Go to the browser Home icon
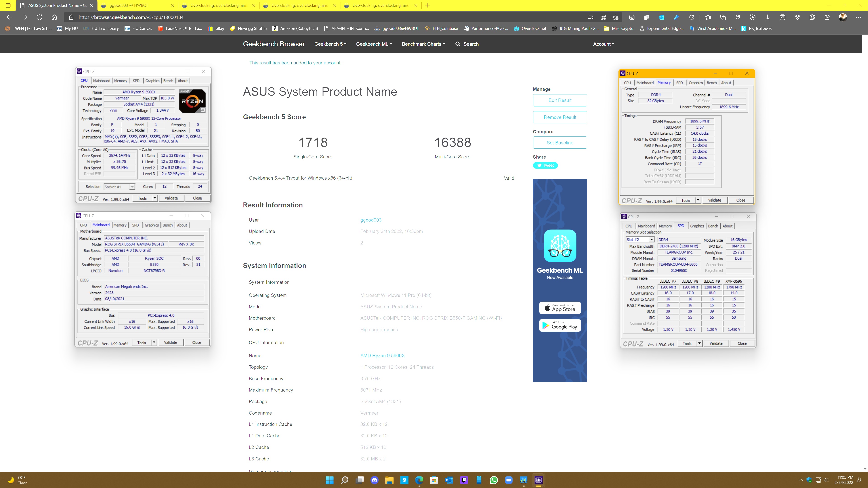This screenshot has height=488, width=868. click(54, 17)
